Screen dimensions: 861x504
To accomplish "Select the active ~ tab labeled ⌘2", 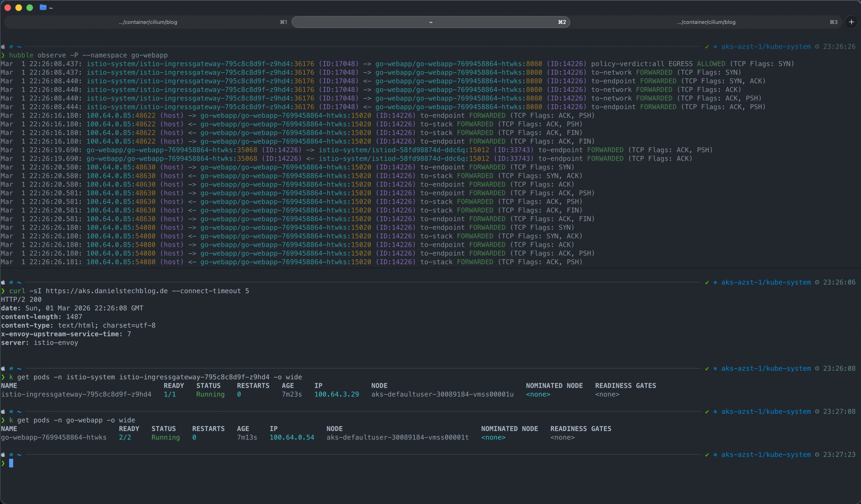I will tap(430, 22).
